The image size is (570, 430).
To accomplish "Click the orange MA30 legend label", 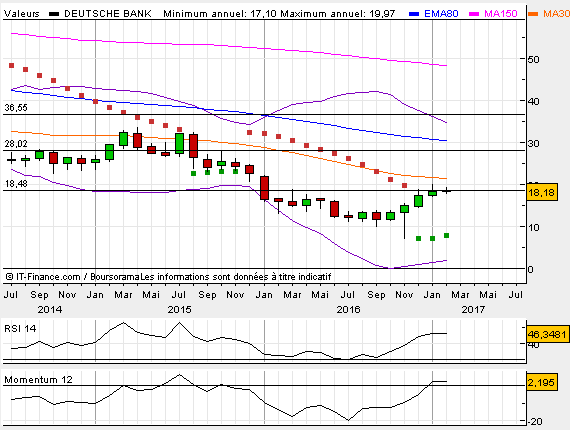I will point(556,14).
